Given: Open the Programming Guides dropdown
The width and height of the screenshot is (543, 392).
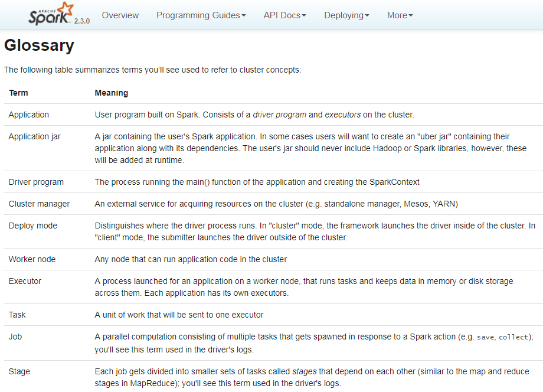Looking at the screenshot, I should coord(201,15).
